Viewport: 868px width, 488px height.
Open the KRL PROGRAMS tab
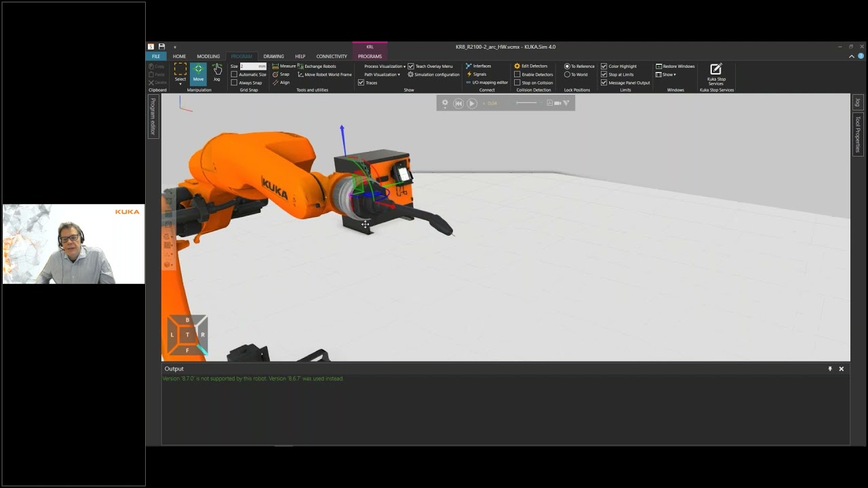(x=370, y=56)
